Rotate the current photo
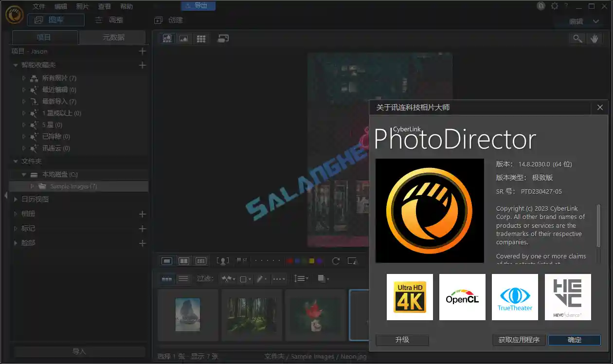The image size is (613, 364). (336, 261)
